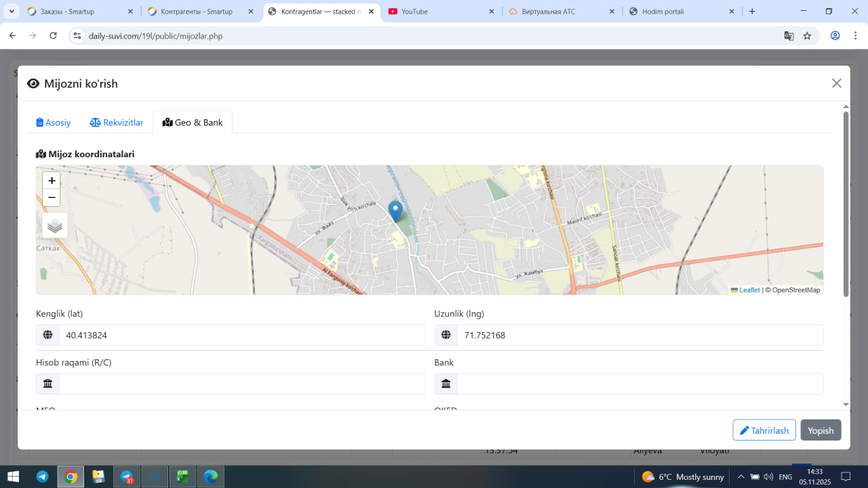The width and height of the screenshot is (868, 488).
Task: Click the Uzunlik (lng) input field
Action: [640, 335]
